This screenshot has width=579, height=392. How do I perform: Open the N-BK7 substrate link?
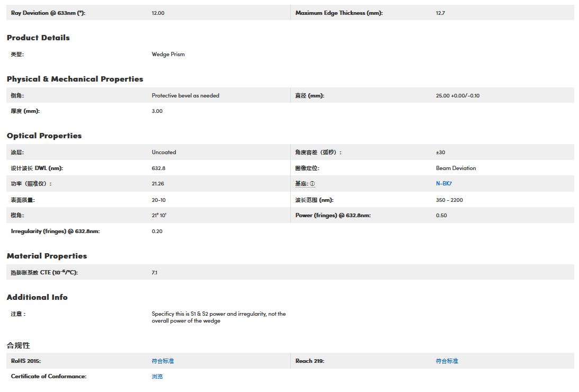pyautogui.click(x=443, y=184)
